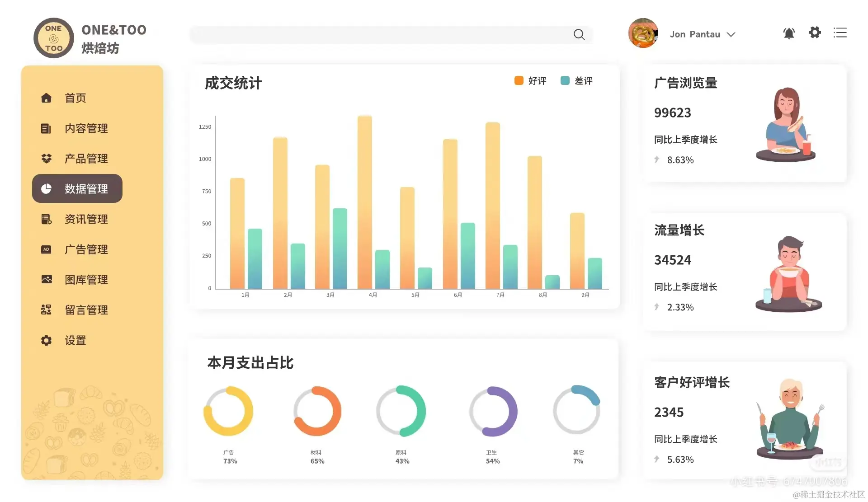Click the home icon beside 首页
Screen dimensions: 868x502
coord(46,98)
